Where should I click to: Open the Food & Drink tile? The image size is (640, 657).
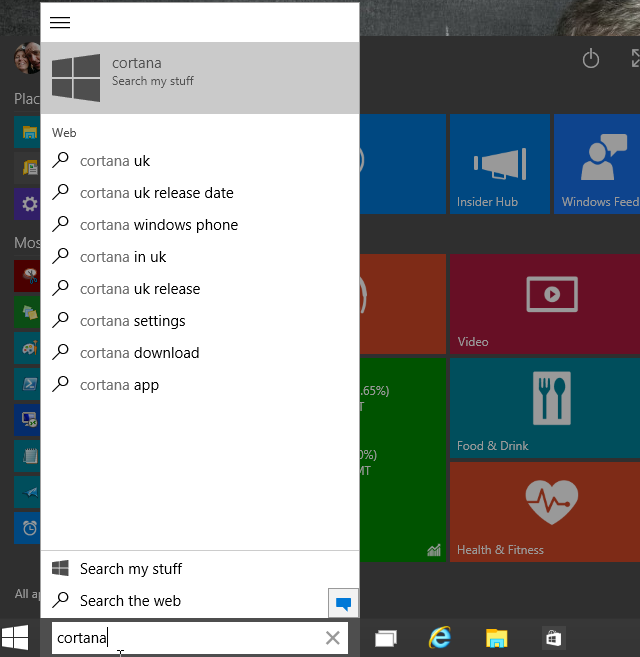coord(545,408)
